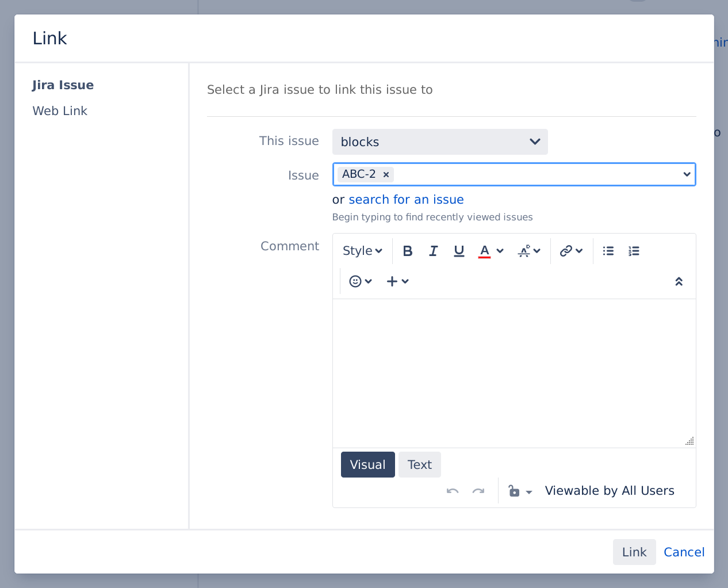Click 'search for an issue' link
The height and width of the screenshot is (588, 728).
406,200
